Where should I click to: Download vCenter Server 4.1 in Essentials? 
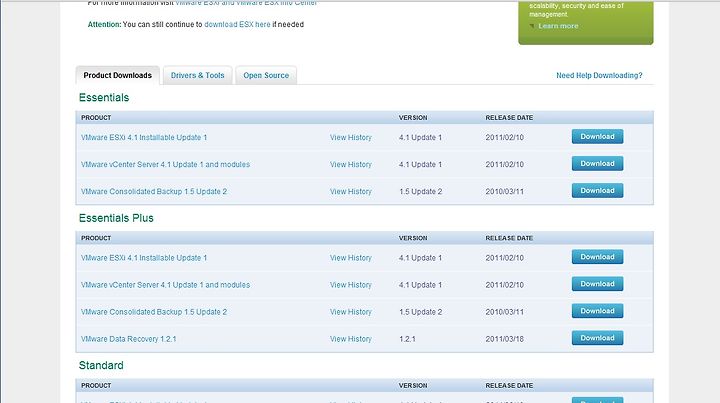597,163
